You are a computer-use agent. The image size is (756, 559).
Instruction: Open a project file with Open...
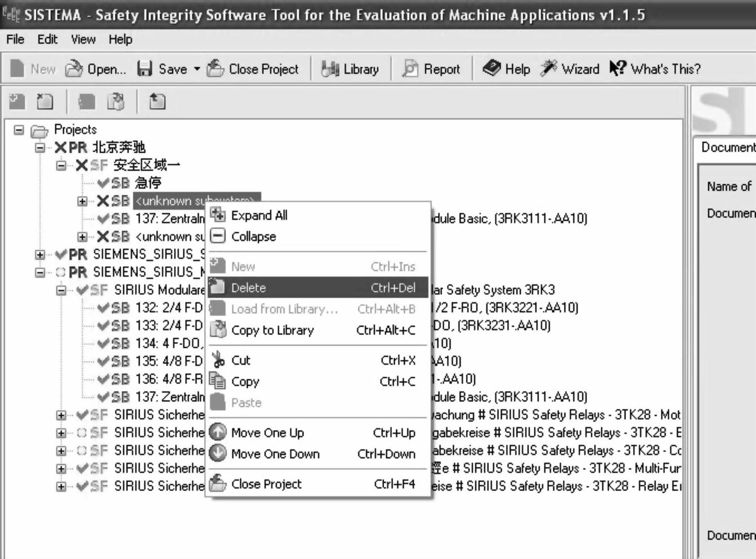click(96, 69)
